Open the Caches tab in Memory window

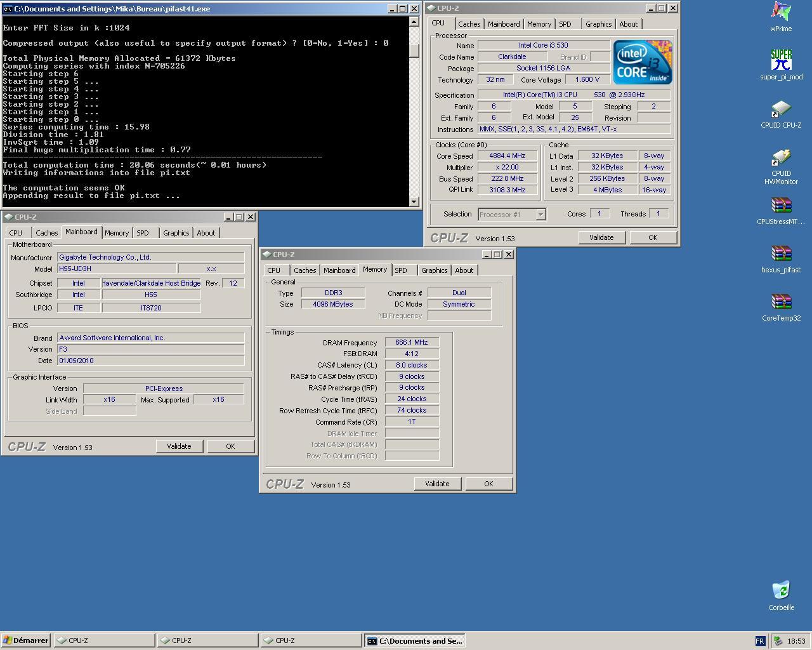point(305,270)
